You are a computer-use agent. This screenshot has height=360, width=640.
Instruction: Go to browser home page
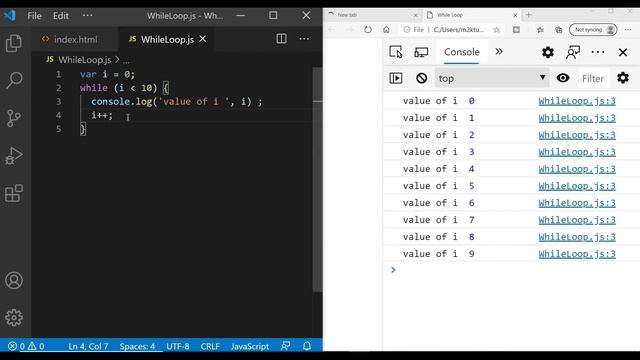[x=386, y=29]
